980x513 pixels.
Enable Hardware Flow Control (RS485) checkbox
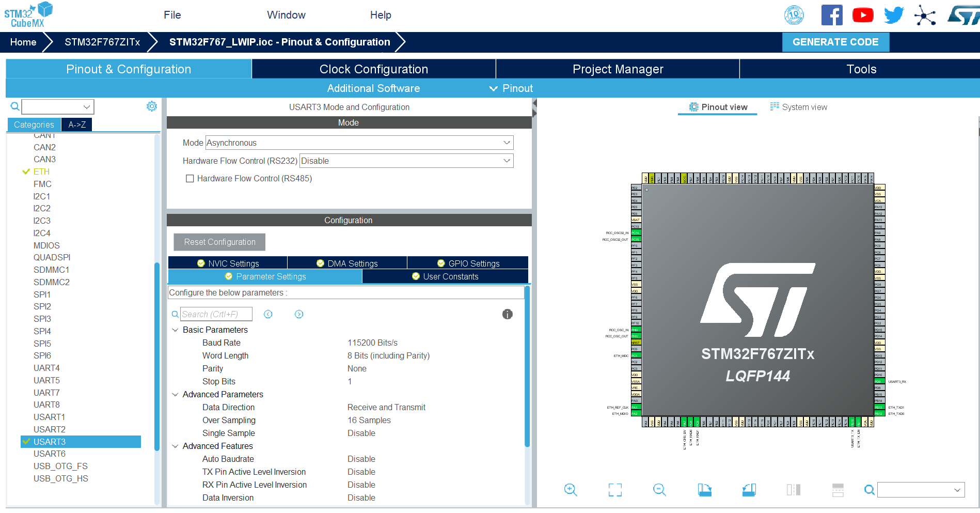point(189,178)
